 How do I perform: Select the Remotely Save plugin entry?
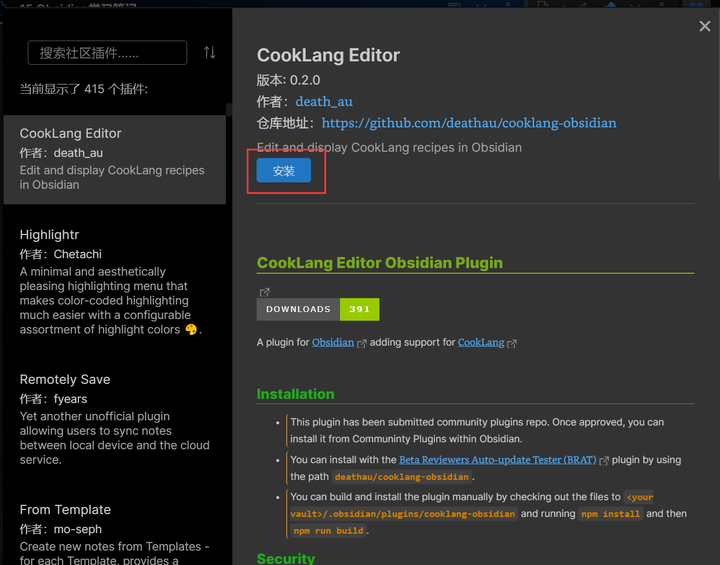(114, 420)
